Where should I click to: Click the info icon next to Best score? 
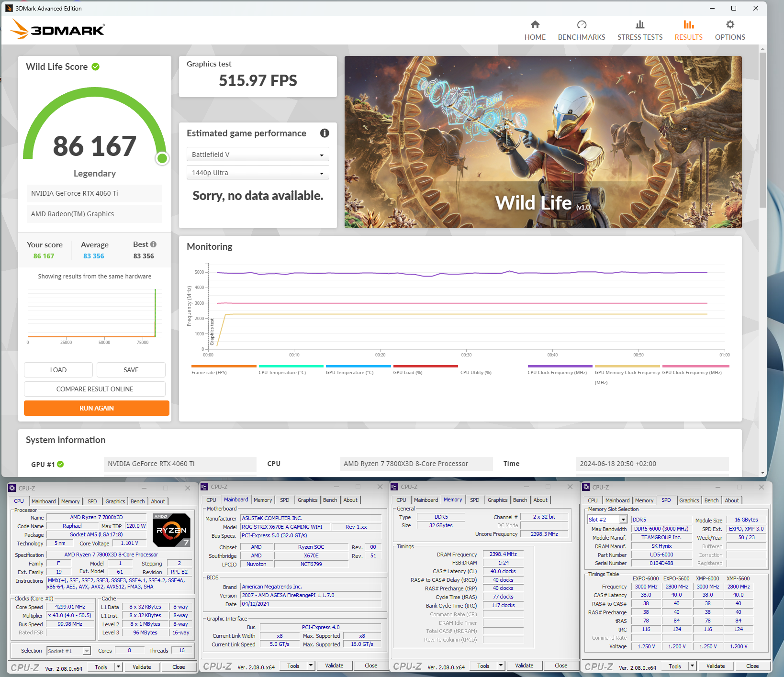153,244
